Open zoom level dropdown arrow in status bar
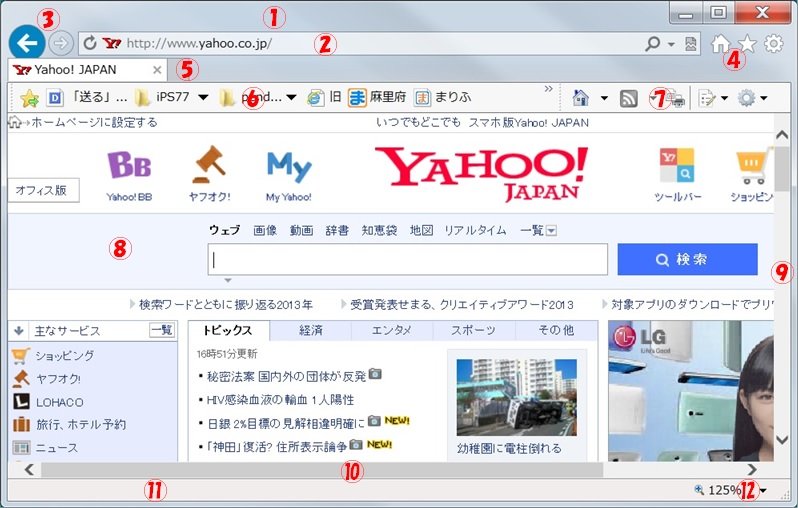The height and width of the screenshot is (508, 798). point(763,491)
